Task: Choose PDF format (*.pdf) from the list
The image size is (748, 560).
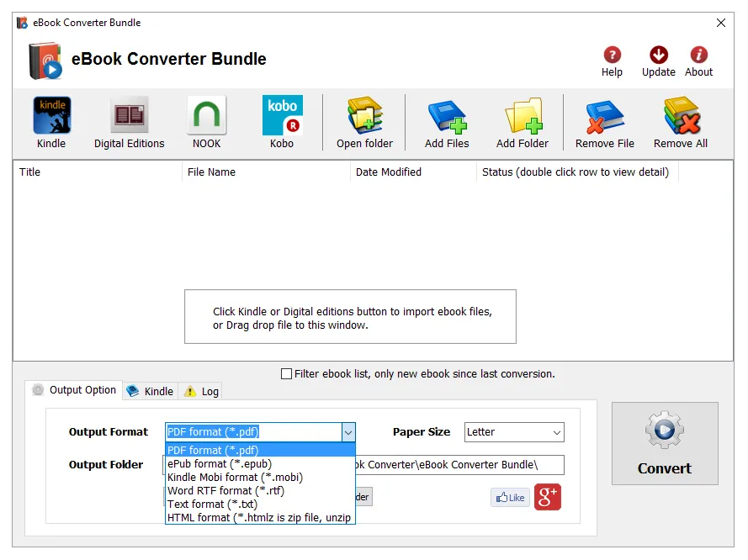Action: pos(261,450)
